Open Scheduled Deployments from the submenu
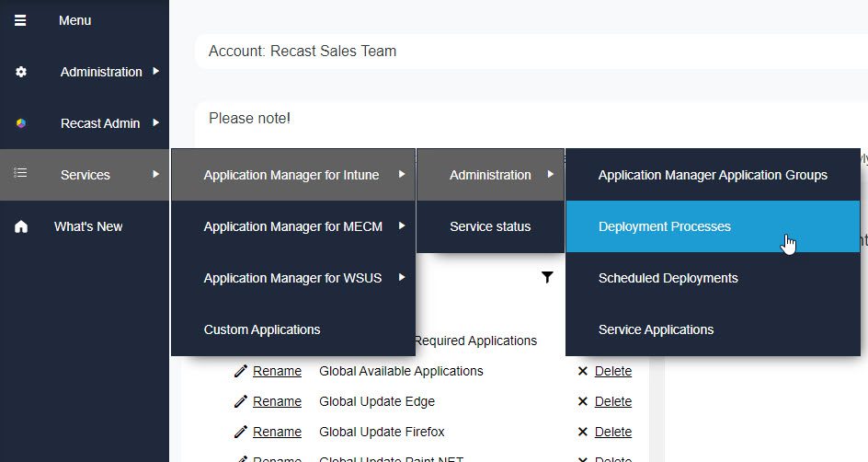This screenshot has width=868, height=462. 668,278
